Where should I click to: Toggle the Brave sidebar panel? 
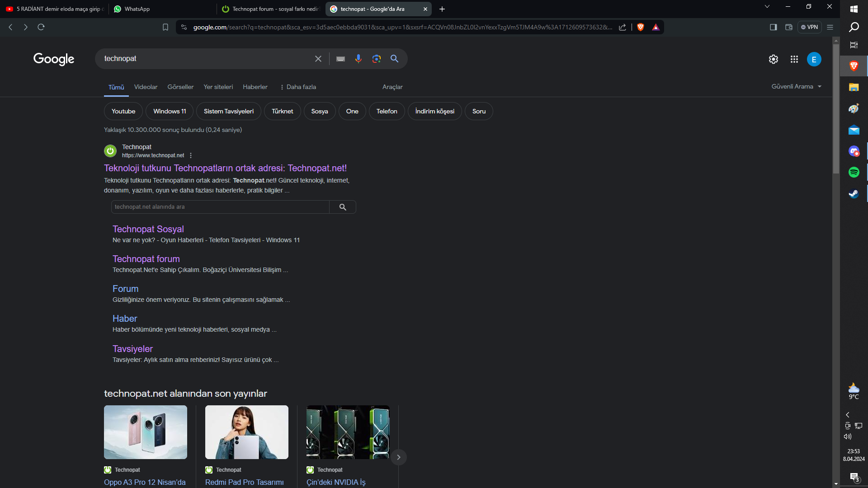(x=773, y=27)
